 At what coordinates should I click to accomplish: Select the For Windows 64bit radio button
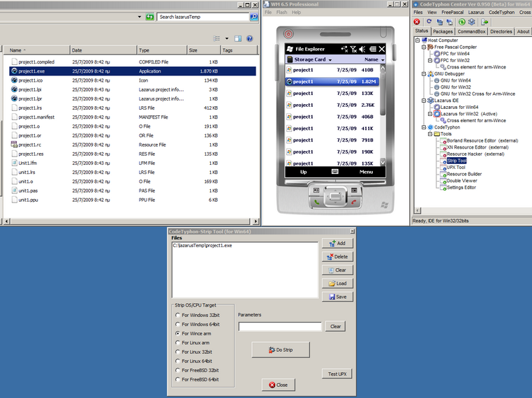177,324
